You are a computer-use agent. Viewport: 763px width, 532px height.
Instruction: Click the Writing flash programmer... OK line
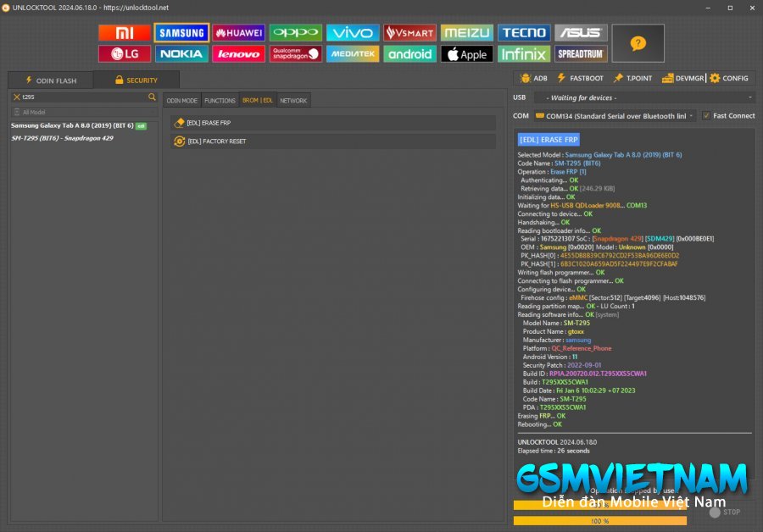click(x=561, y=272)
